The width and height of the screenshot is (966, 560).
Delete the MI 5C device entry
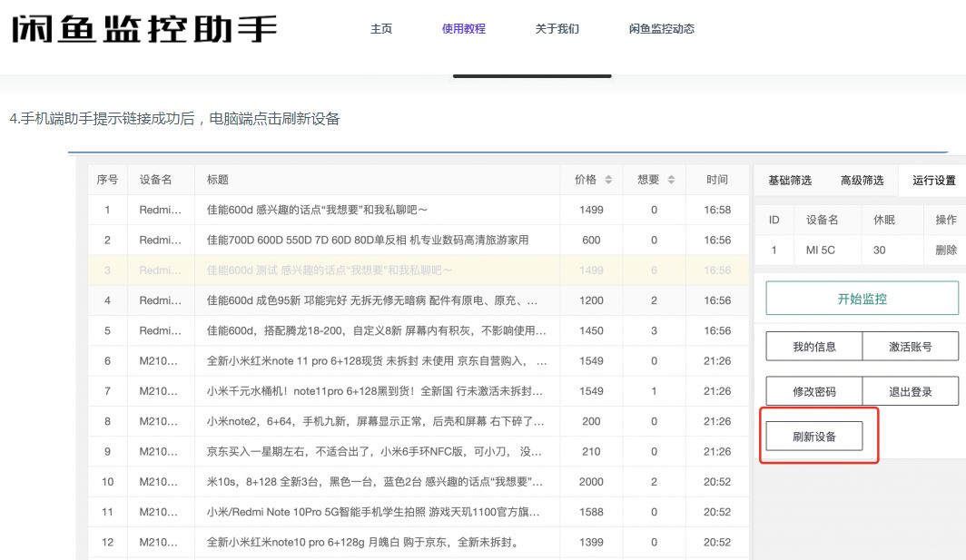[946, 250]
